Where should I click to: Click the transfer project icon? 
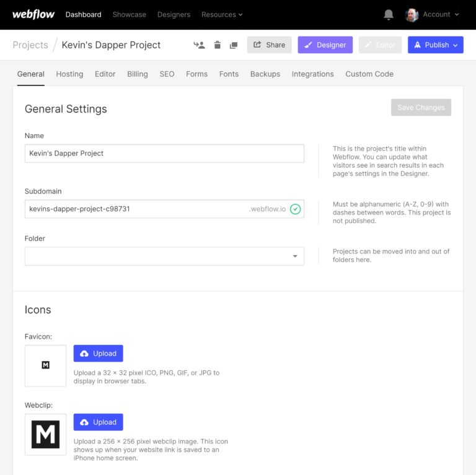pos(199,45)
